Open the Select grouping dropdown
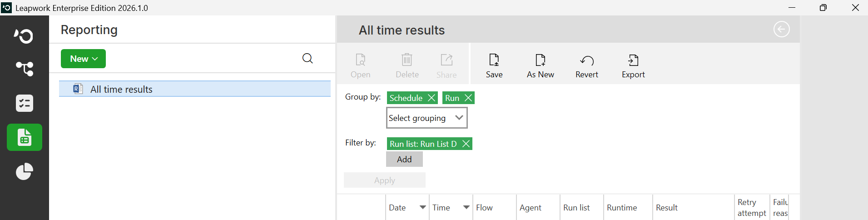Image resolution: width=868 pixels, height=220 pixels. [x=427, y=118]
